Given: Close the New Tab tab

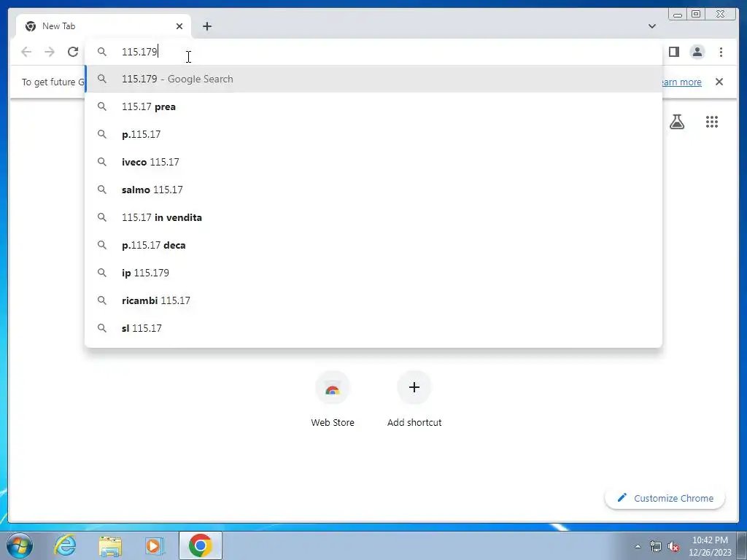Looking at the screenshot, I should pyautogui.click(x=179, y=26).
